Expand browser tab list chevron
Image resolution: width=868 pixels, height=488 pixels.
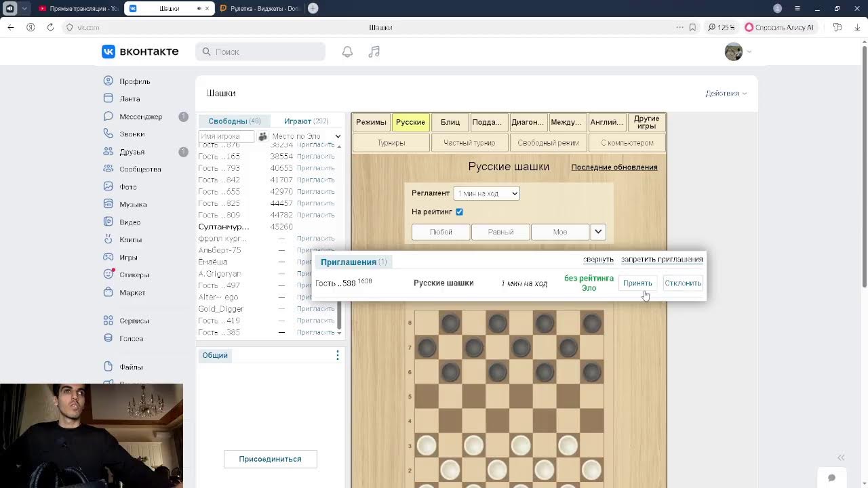point(25,8)
